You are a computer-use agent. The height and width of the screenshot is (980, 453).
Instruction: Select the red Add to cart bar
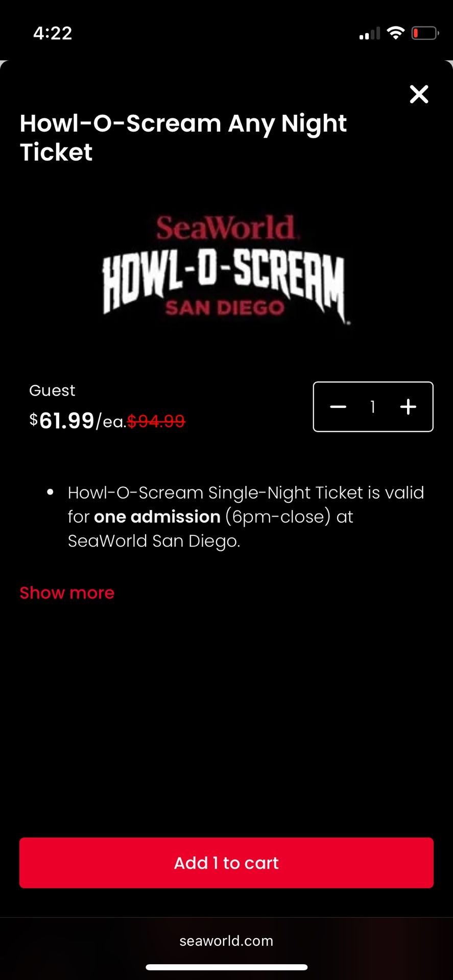pyautogui.click(x=226, y=863)
